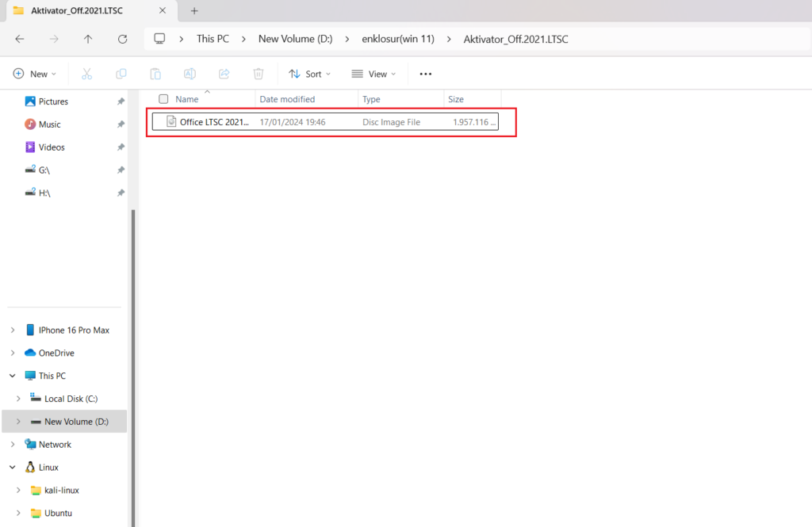
Task: Expand New Volume (D:) node
Action: (x=18, y=422)
